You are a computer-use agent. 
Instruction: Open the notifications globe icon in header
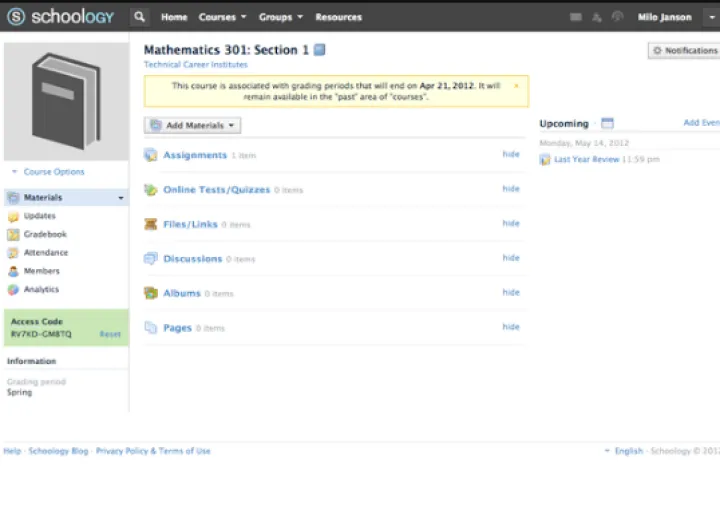[618, 17]
